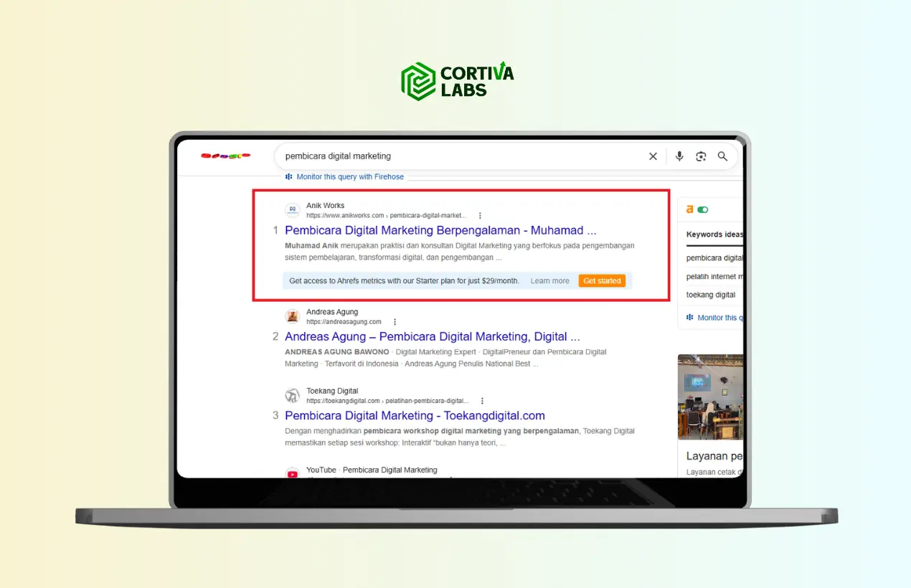Select the 'toekang digital' keyword idea
The height and width of the screenshot is (588, 911).
[711, 295]
